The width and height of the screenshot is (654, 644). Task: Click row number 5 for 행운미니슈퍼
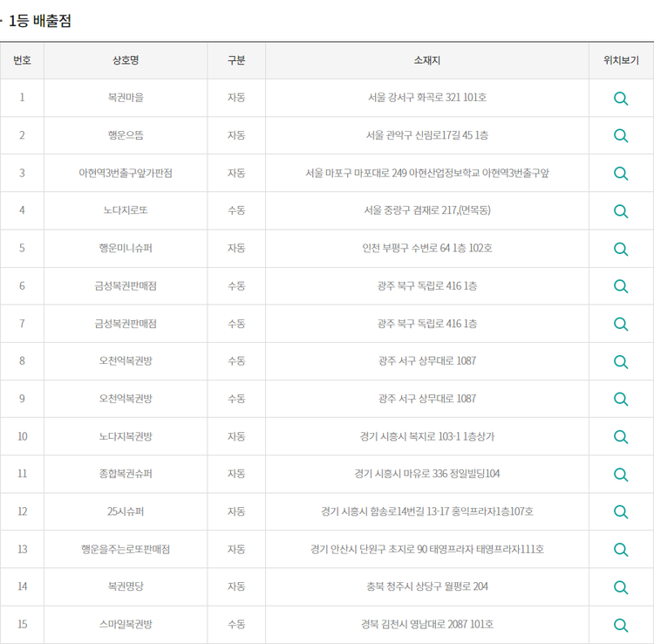click(22, 249)
